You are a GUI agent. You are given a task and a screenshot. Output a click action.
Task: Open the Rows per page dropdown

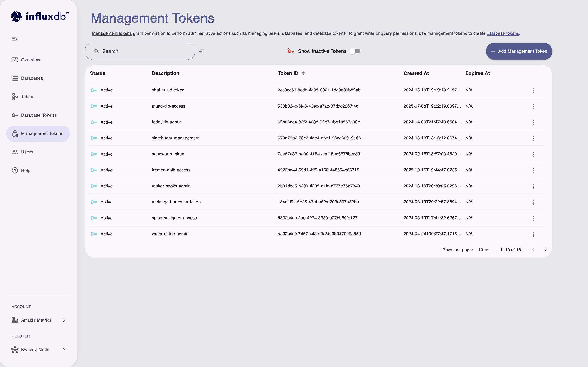click(482, 250)
